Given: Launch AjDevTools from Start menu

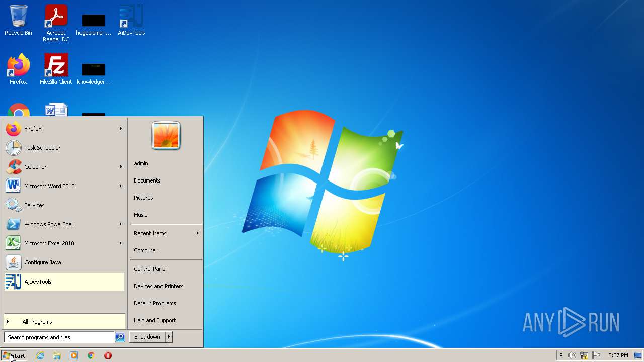Looking at the screenshot, I should [x=64, y=282].
